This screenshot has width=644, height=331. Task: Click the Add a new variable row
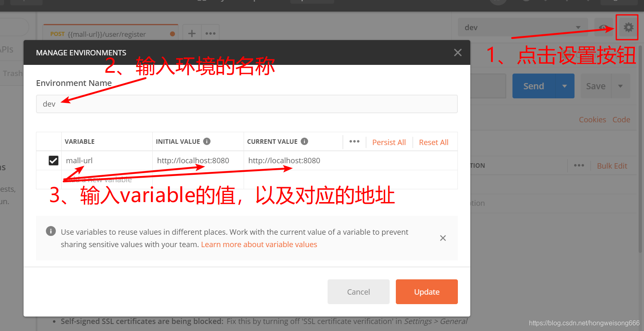(x=247, y=179)
